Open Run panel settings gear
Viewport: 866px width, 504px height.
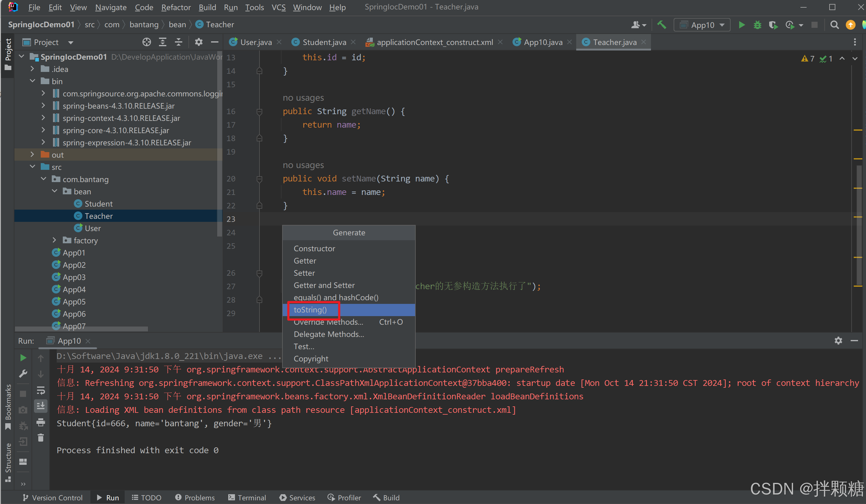[838, 341]
